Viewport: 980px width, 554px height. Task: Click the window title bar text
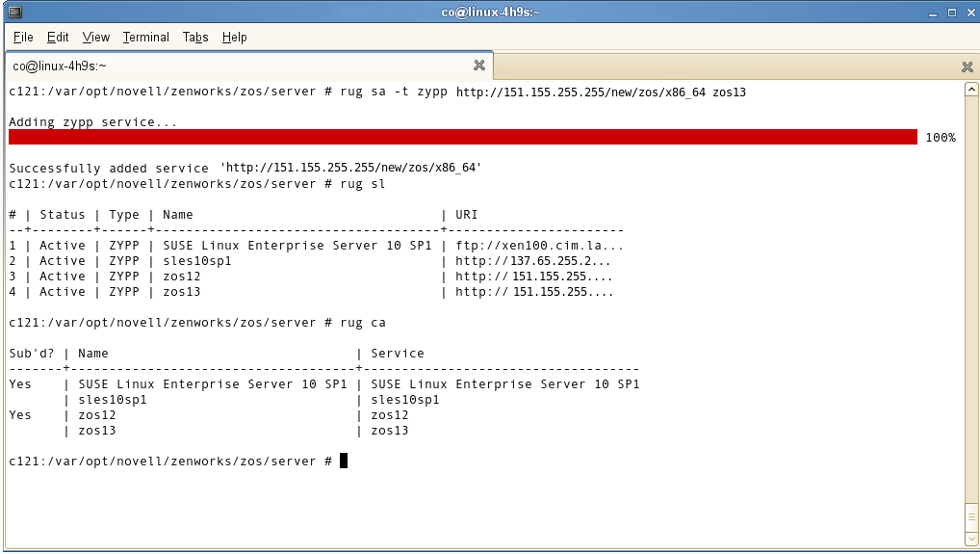click(490, 13)
